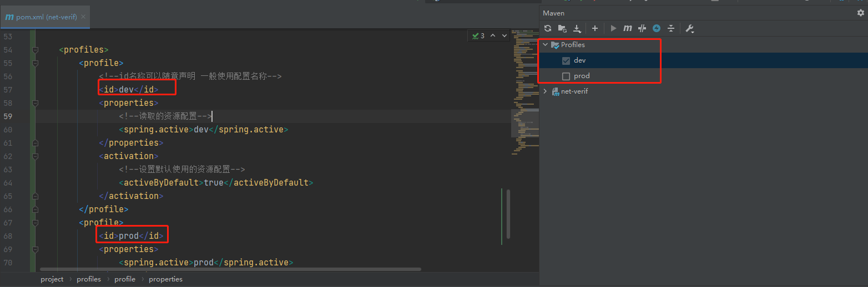Go to previous highlighted problem arrow
868x287 pixels.
(493, 35)
